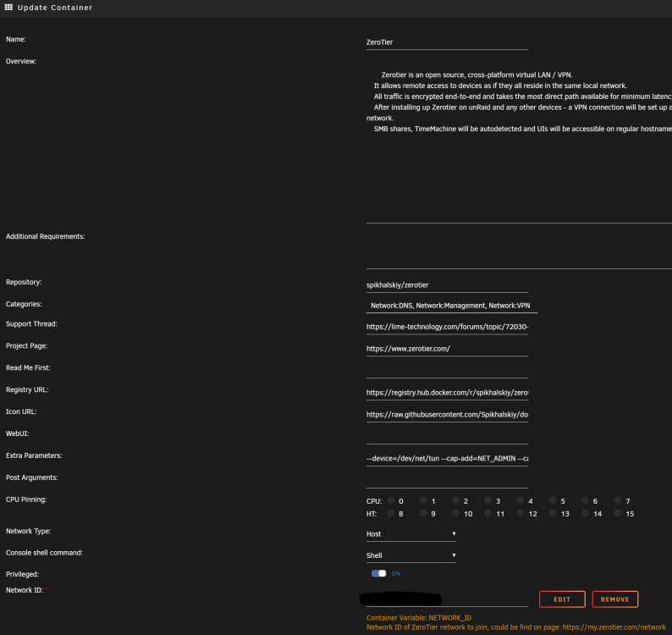Open Console shell command dropdown
The height and width of the screenshot is (635, 672).
411,555
